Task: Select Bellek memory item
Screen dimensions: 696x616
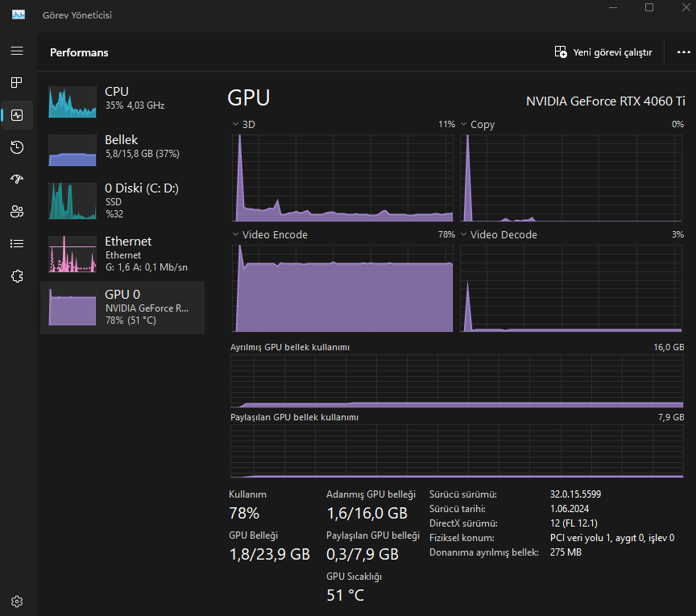Action: (x=122, y=150)
